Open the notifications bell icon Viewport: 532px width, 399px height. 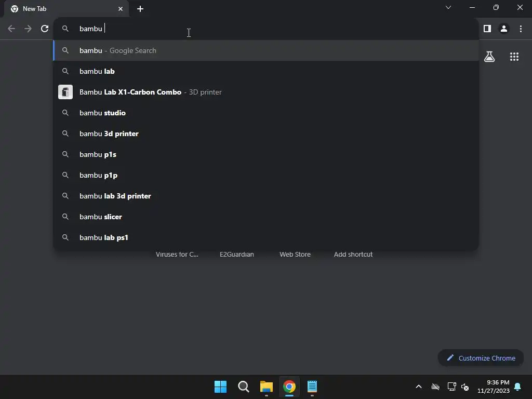pyautogui.click(x=518, y=387)
